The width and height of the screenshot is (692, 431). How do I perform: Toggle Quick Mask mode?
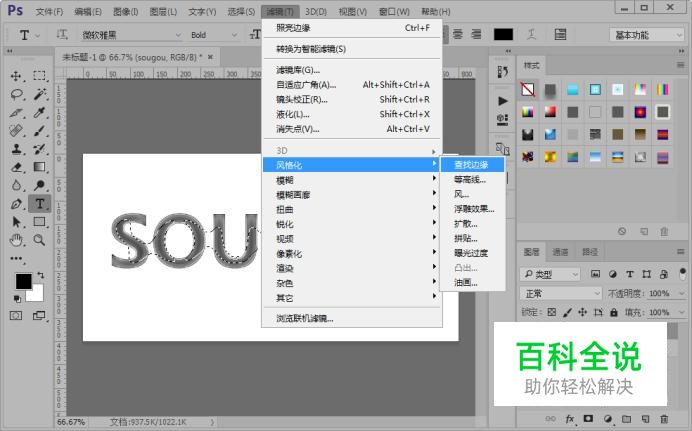click(x=16, y=316)
